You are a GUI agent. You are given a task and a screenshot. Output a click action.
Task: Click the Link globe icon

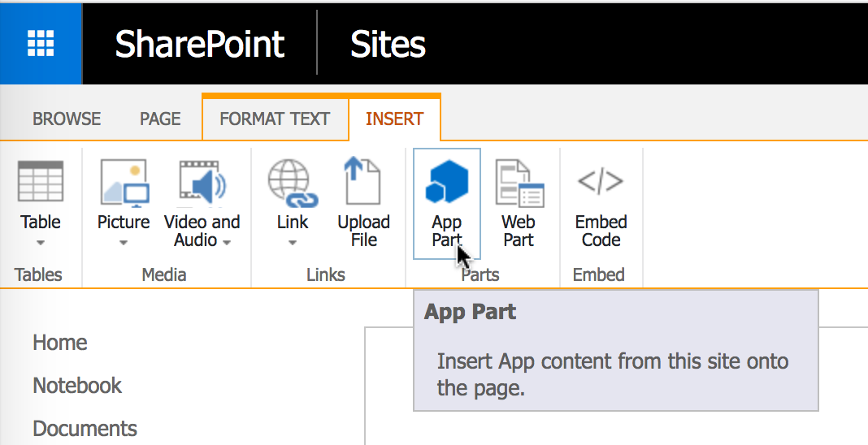(293, 182)
